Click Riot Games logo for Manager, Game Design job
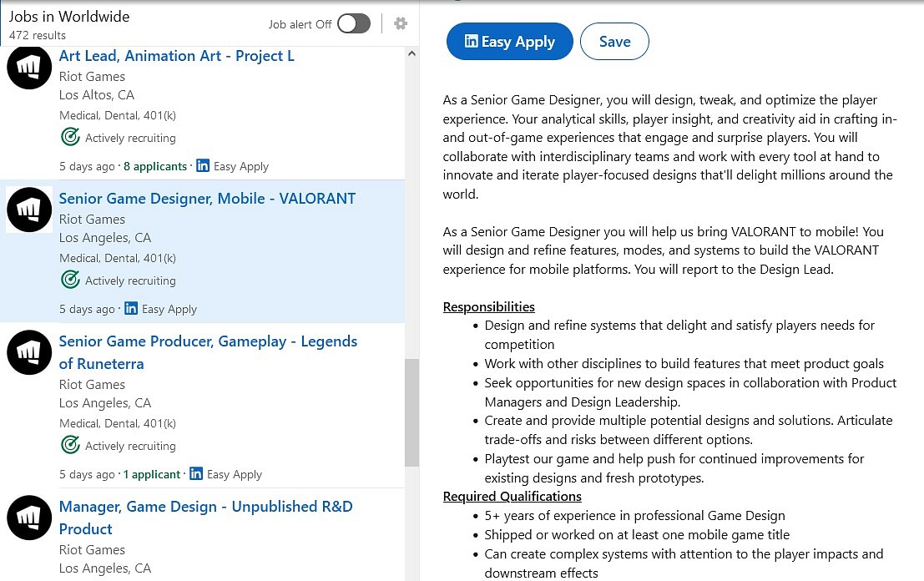Viewport: 924px width, 581px height. pos(29,518)
